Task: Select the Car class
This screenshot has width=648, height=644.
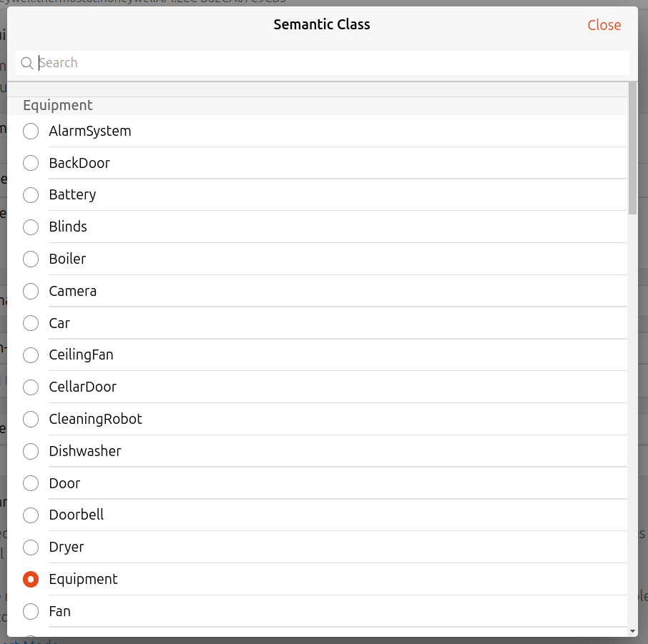Action: 31,323
